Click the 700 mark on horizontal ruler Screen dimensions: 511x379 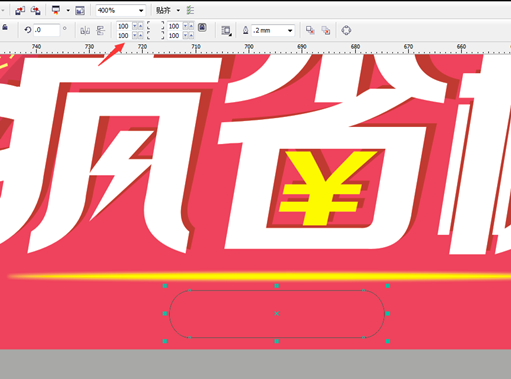[x=249, y=46]
